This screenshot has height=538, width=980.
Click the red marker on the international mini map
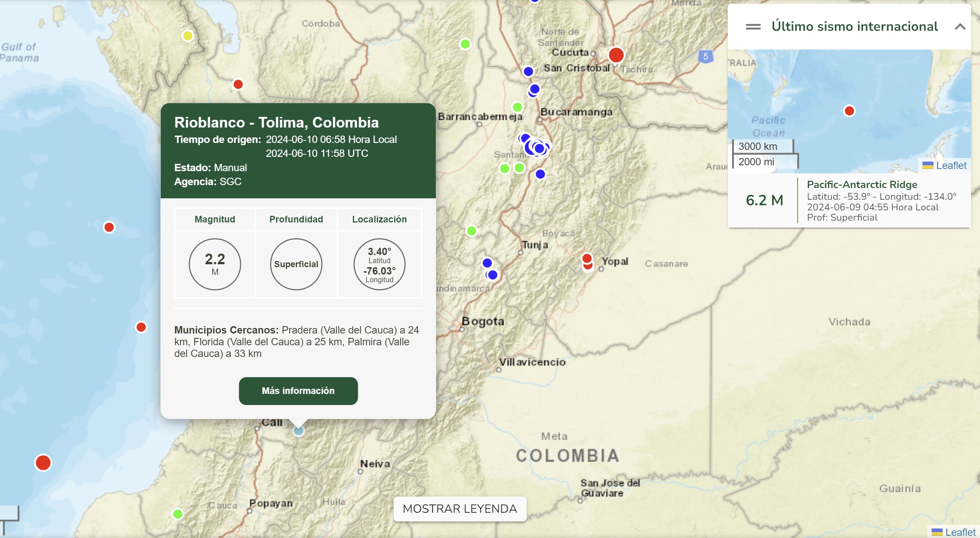pos(849,111)
